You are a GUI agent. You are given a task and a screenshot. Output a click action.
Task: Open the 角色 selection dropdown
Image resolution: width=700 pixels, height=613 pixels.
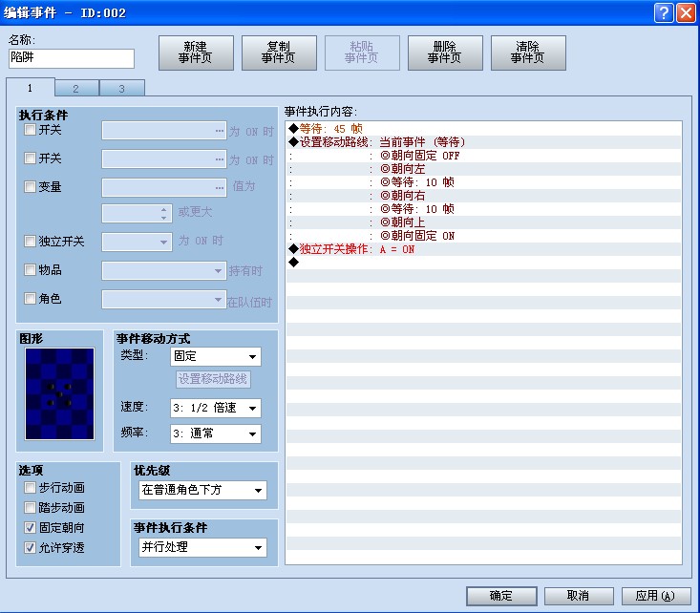(x=164, y=299)
